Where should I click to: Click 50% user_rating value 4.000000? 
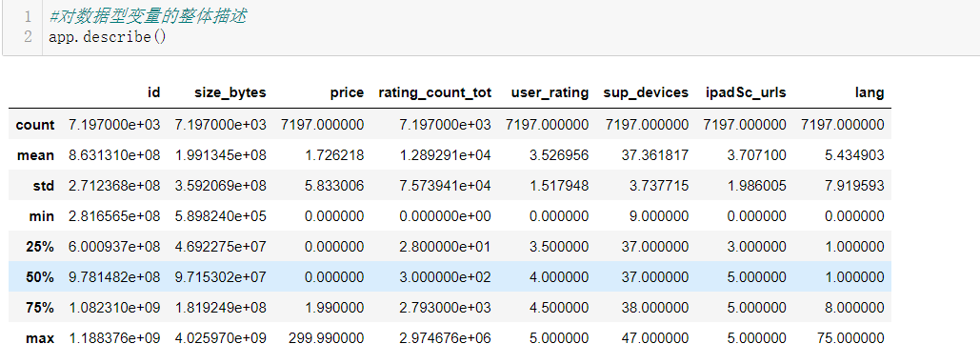(x=559, y=277)
